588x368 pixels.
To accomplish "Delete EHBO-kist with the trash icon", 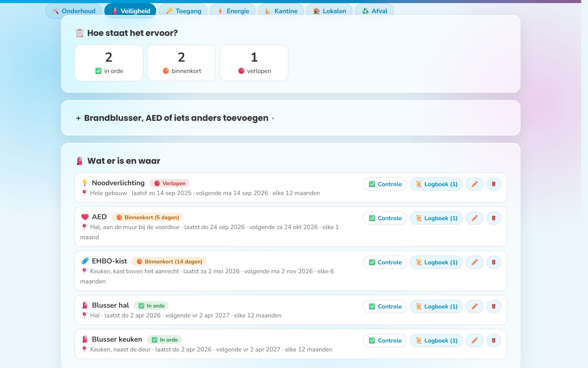I will pos(493,262).
